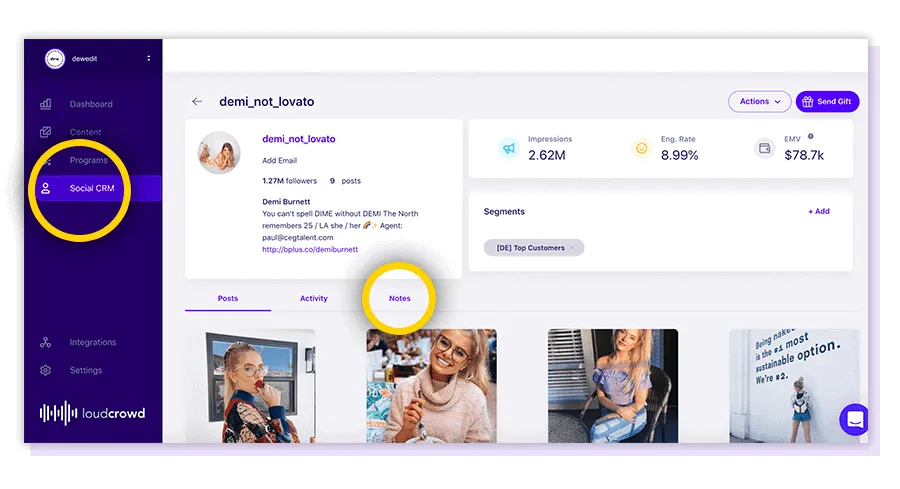
Task: Click the 1.27M followers text
Action: click(x=289, y=181)
